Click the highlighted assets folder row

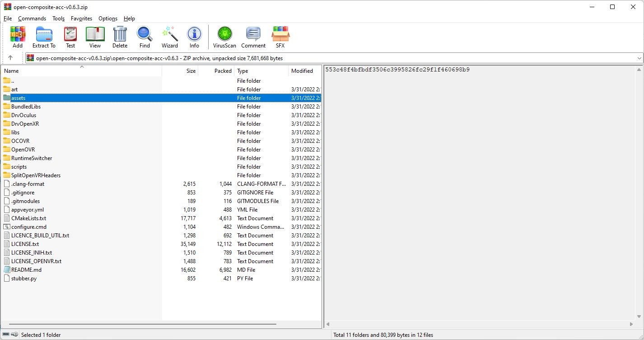(161, 98)
